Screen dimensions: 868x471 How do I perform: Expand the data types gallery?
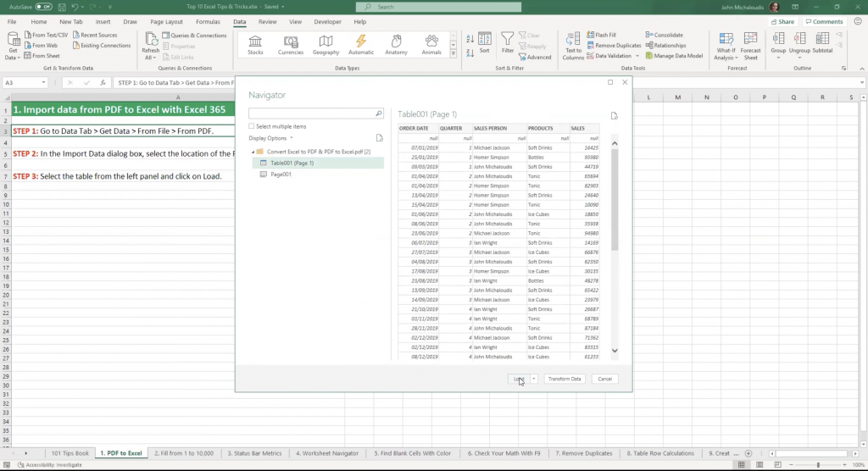[x=453, y=53]
